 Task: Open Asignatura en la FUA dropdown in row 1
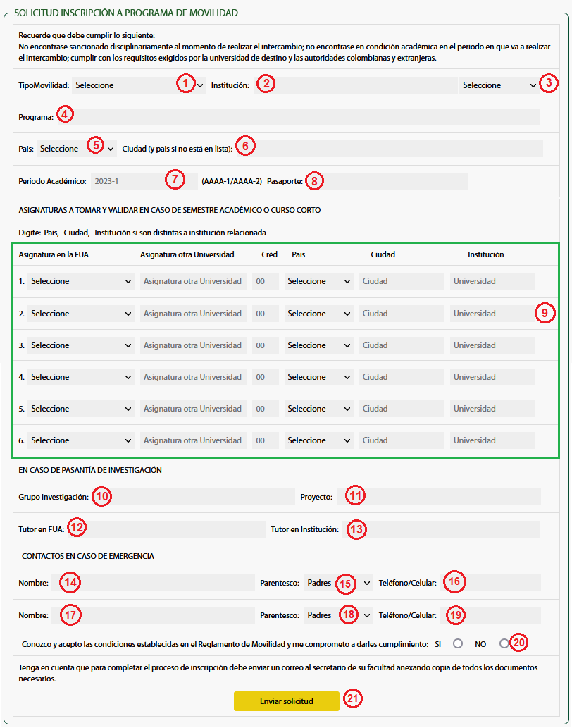tap(81, 281)
